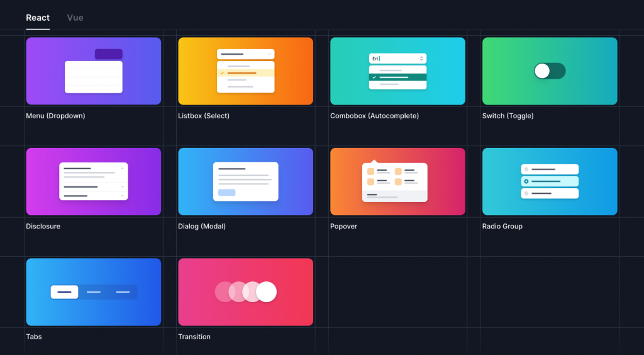
Task: Open the Menu (Dropdown) purple thumbnail
Action: coord(94,71)
